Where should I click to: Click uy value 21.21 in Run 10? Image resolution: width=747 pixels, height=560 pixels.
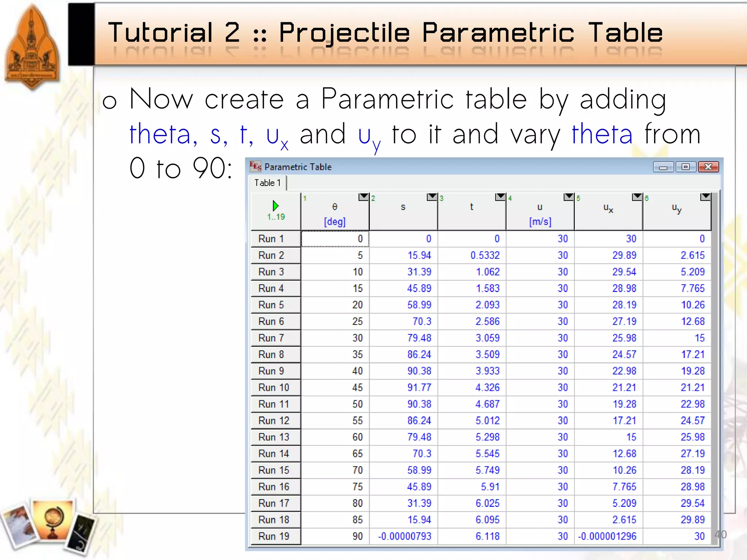pos(693,388)
